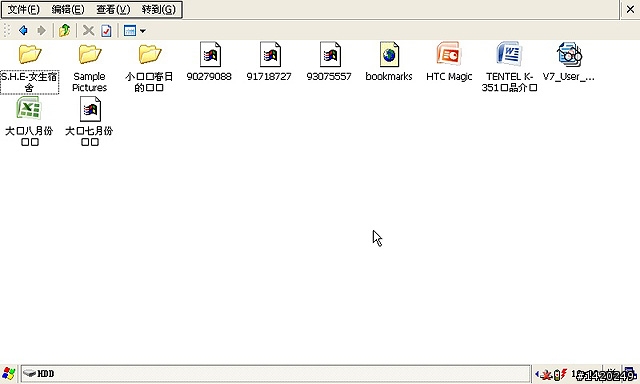This screenshot has height=384, width=640.
Task: Open the 转到(G) menu
Action: [x=158, y=9]
